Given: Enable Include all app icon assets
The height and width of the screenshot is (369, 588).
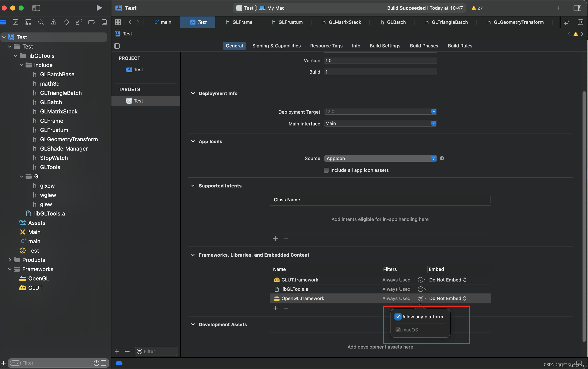Looking at the screenshot, I should click(326, 170).
